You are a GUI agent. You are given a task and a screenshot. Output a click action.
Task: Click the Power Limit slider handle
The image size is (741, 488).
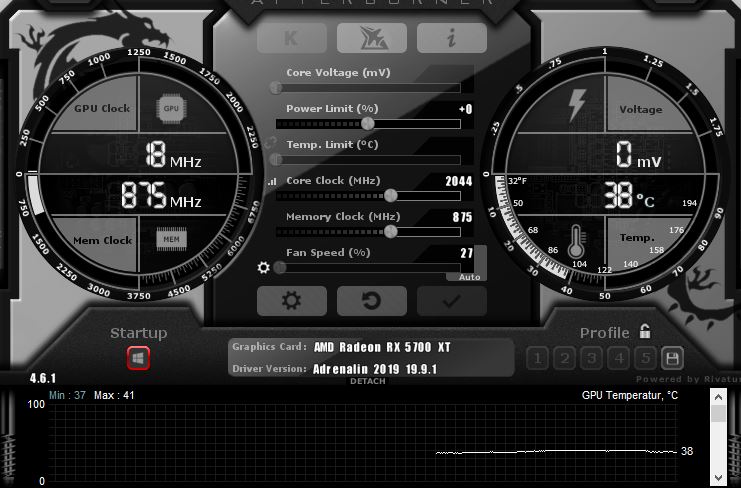(x=368, y=124)
